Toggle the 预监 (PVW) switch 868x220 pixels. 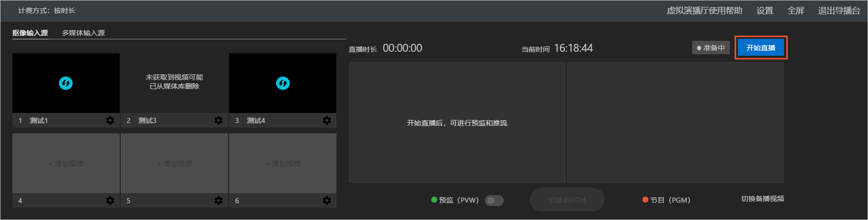pos(494,200)
